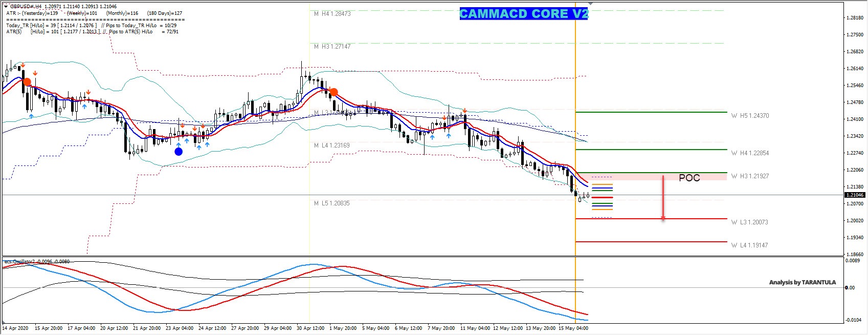Click the W H4 1.22854 level label

point(750,153)
